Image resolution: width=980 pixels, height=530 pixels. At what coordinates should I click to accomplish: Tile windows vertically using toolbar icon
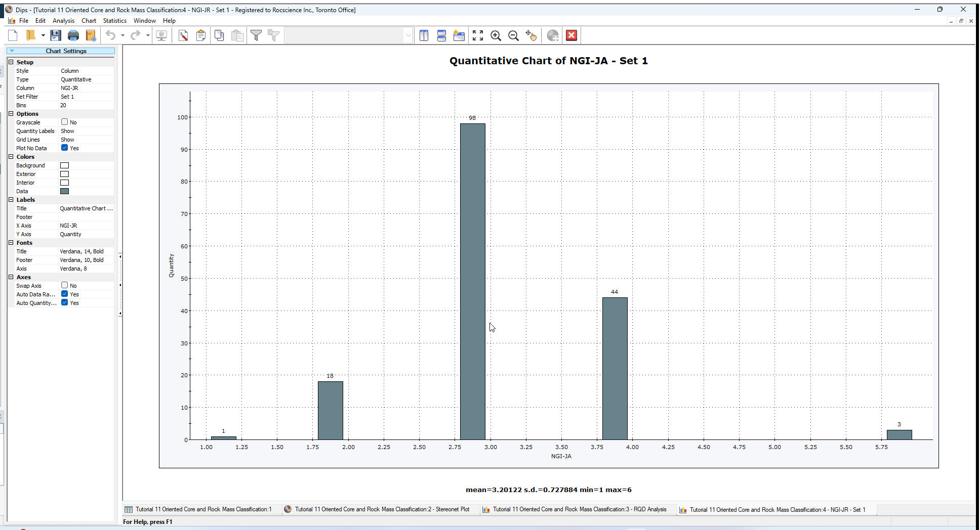424,35
